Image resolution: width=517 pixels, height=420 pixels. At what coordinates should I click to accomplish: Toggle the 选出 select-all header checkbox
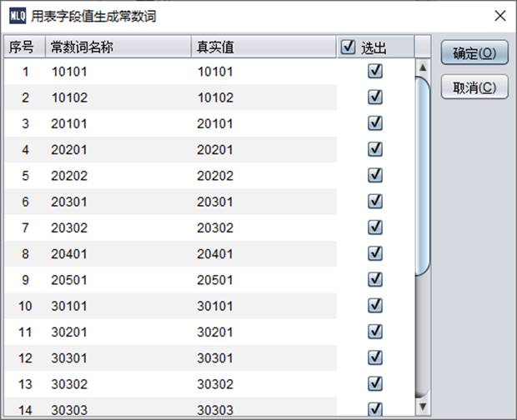(349, 47)
